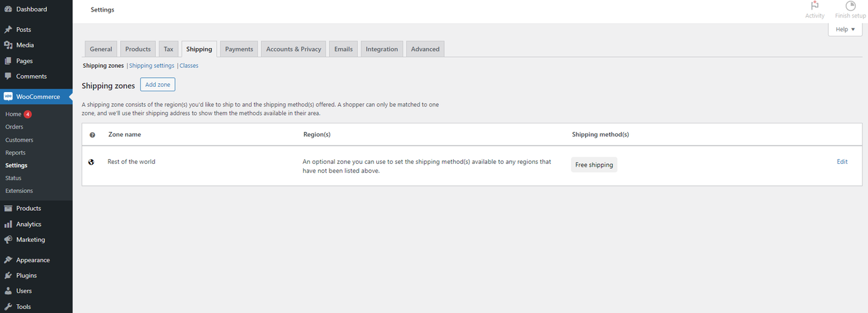Click the Add zone button

[158, 85]
